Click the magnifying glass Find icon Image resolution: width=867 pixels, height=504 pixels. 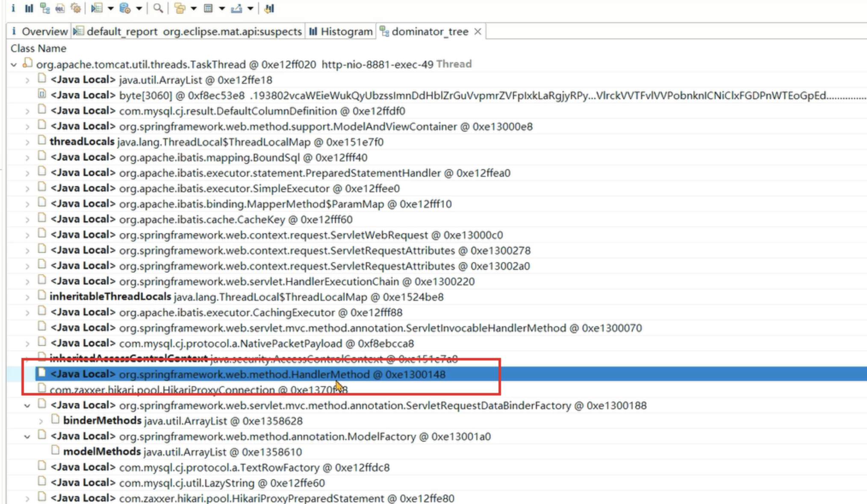coord(158,8)
